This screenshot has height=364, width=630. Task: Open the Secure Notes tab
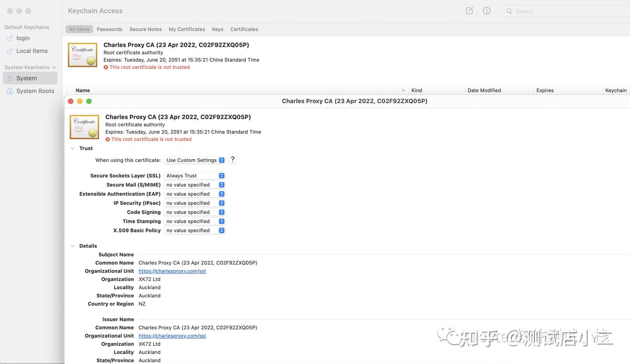pos(146,29)
